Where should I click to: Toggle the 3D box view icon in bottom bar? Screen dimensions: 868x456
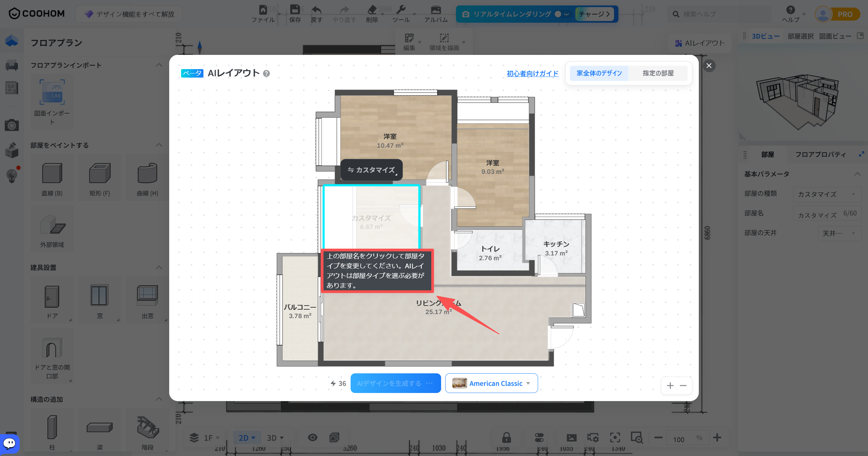(x=334, y=437)
